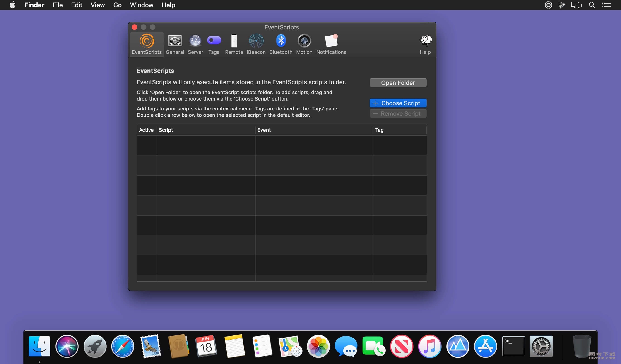Open the iBeacon pane

tap(256, 44)
